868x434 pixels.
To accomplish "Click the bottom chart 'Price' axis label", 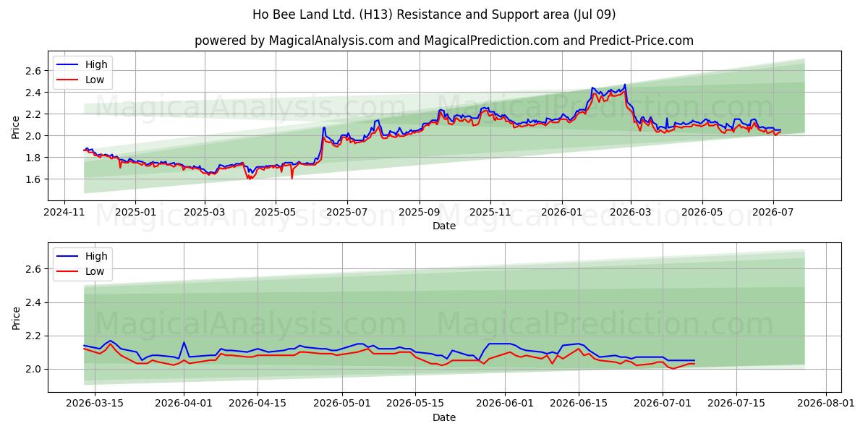I will [17, 317].
